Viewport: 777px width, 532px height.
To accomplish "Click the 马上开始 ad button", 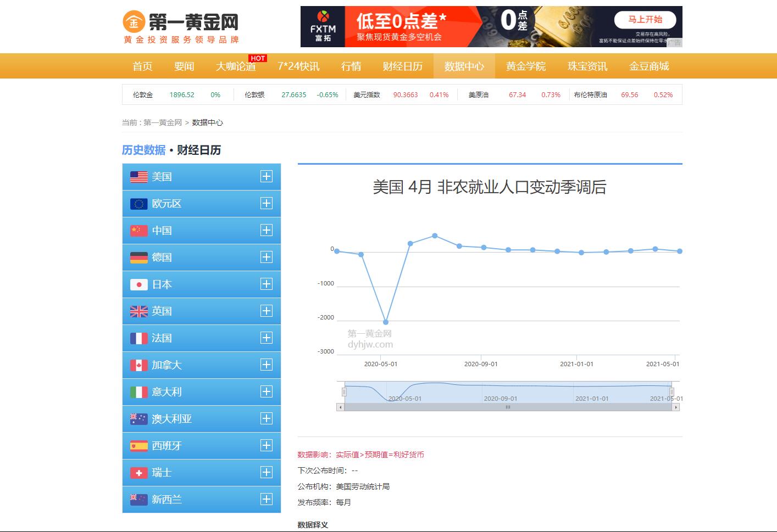I will click(645, 20).
